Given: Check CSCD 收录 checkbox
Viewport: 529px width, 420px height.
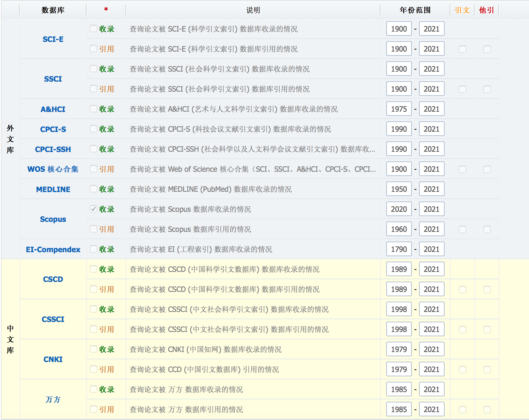Looking at the screenshot, I should (x=94, y=269).
